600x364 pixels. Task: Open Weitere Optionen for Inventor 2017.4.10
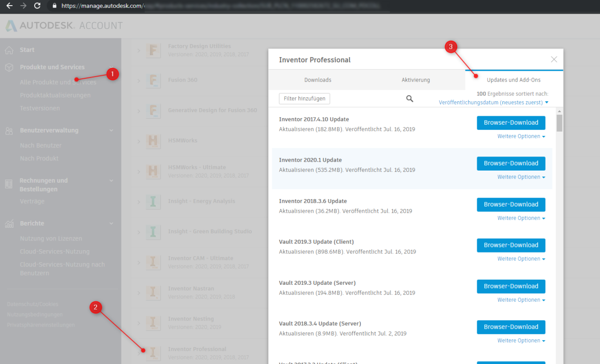521,136
